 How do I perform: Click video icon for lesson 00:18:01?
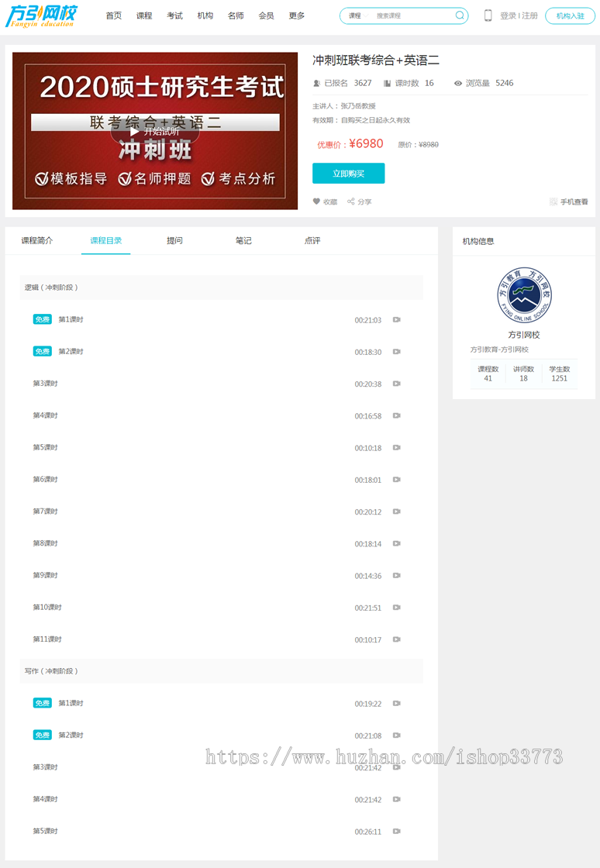click(x=397, y=480)
